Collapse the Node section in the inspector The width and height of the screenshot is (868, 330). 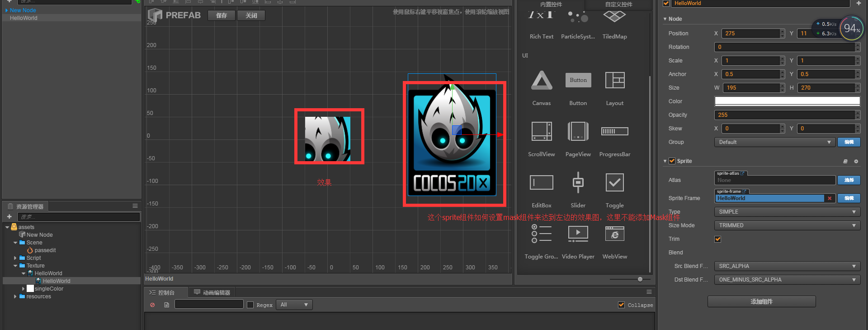coord(665,19)
